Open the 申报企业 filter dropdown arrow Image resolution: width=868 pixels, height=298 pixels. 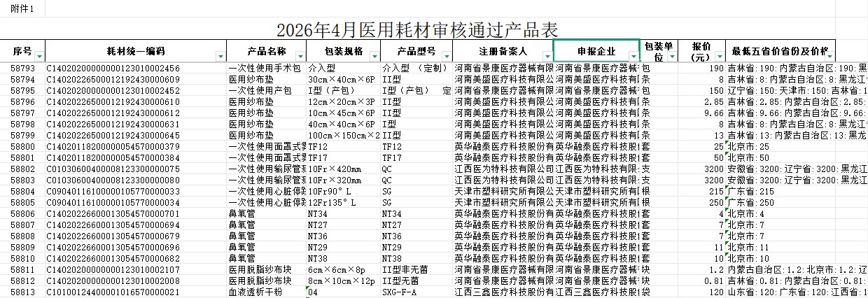pos(633,57)
